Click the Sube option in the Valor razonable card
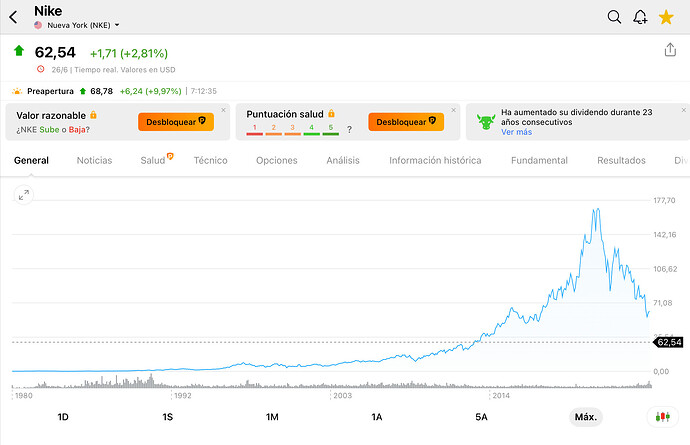 pyautogui.click(x=49, y=130)
